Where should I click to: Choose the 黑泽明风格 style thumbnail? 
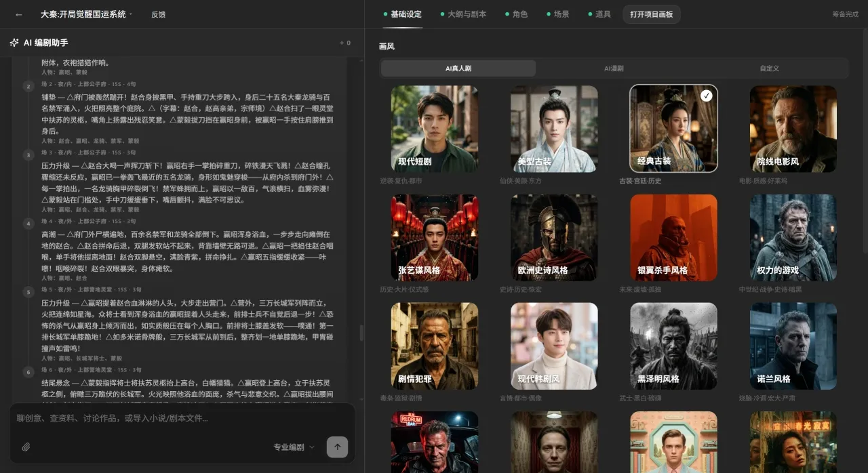[x=673, y=346]
